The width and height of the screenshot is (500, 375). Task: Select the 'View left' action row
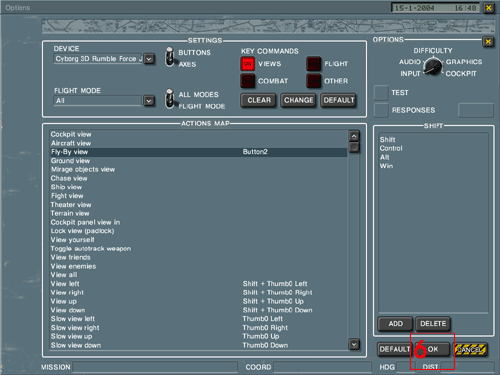(x=199, y=284)
